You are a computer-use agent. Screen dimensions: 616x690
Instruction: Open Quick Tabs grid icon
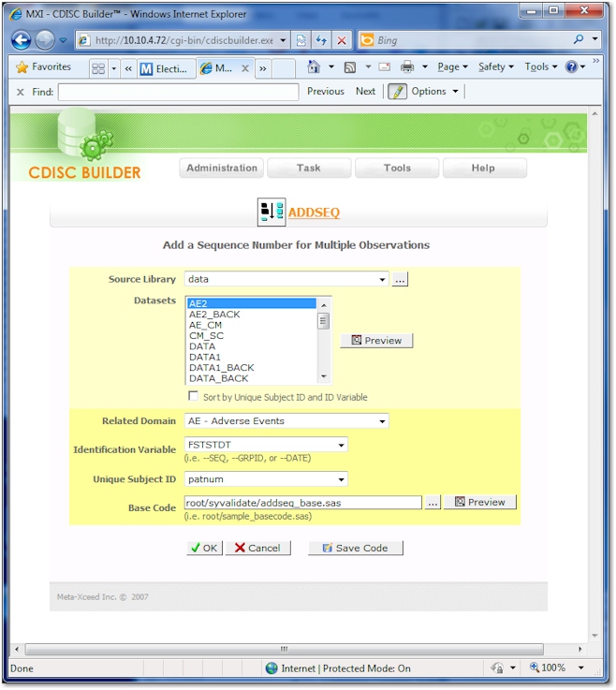pos(98,68)
